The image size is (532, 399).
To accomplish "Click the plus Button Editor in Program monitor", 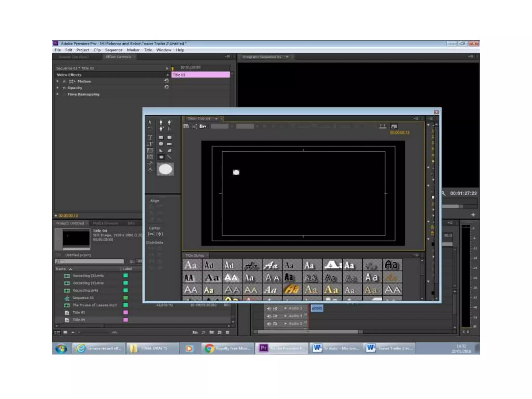I will click(x=473, y=215).
